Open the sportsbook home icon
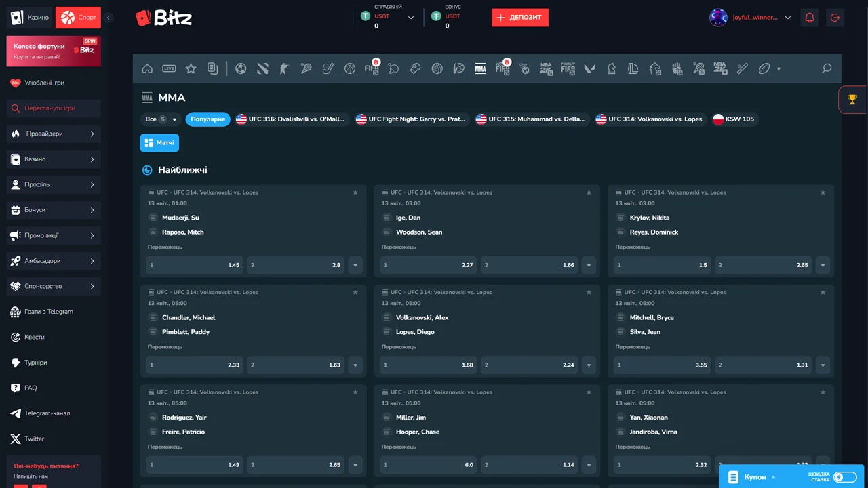 pos(147,68)
